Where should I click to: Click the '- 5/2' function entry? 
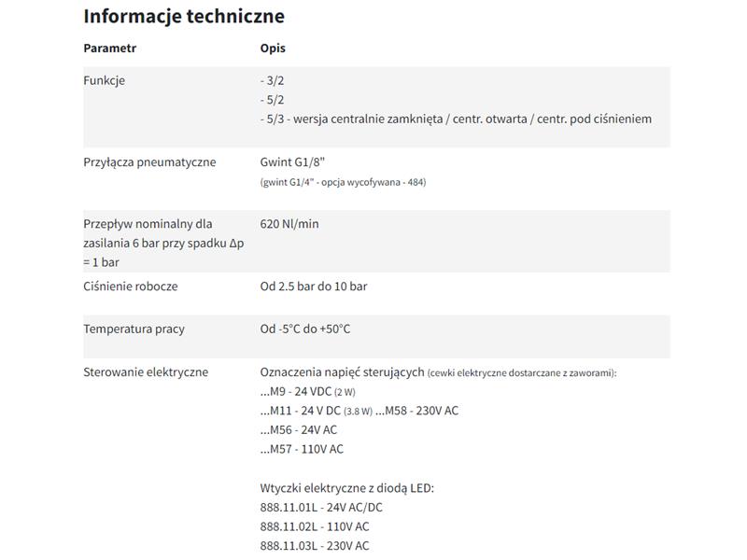click(x=272, y=100)
